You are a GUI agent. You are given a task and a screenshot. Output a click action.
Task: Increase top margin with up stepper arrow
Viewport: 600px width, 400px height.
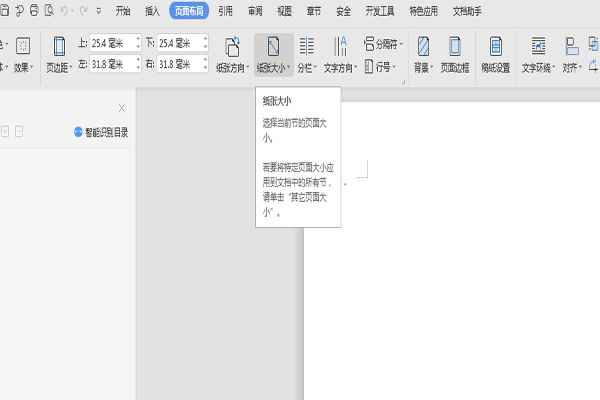point(138,39)
